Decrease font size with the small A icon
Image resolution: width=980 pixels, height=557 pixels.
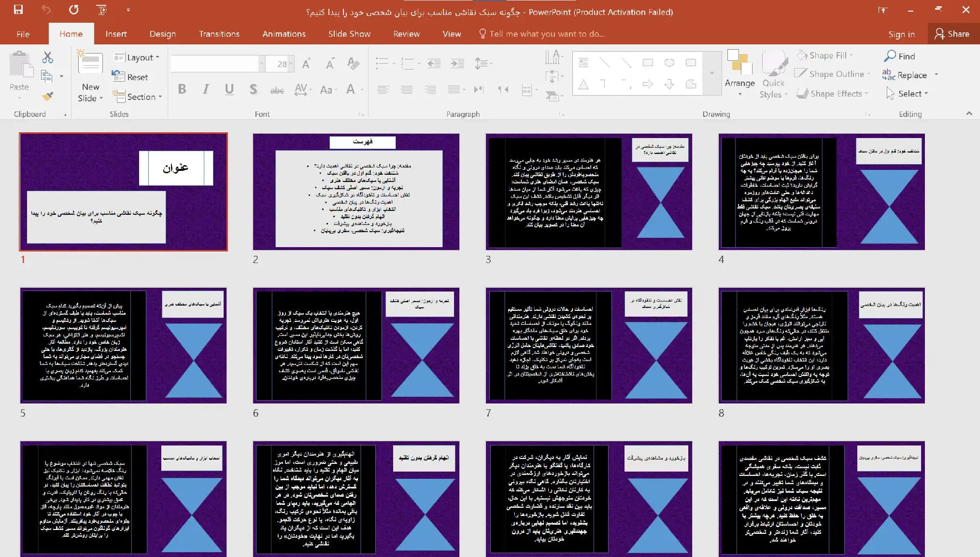click(x=330, y=64)
